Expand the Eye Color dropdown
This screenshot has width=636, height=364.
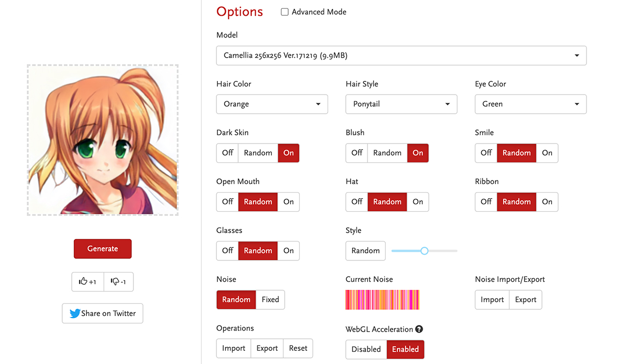click(x=530, y=104)
